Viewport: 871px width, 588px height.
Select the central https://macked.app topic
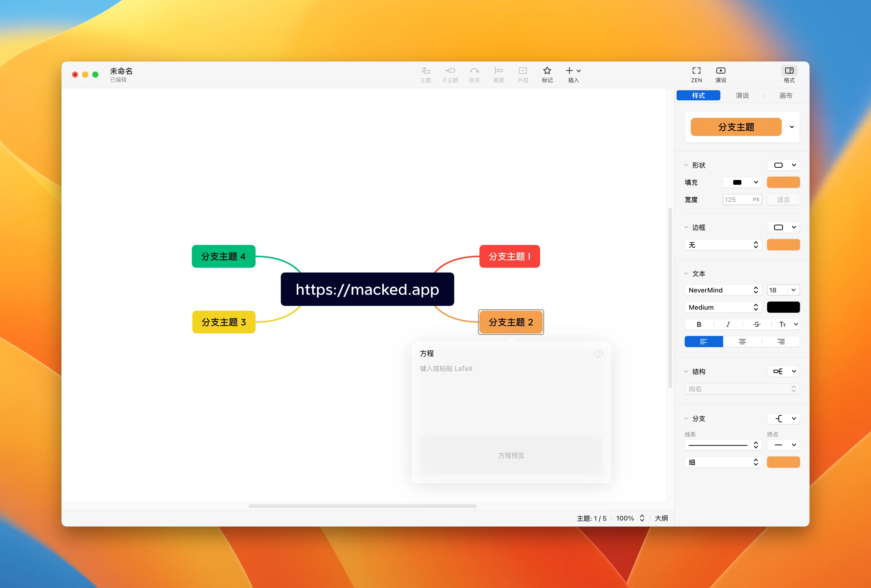367,289
